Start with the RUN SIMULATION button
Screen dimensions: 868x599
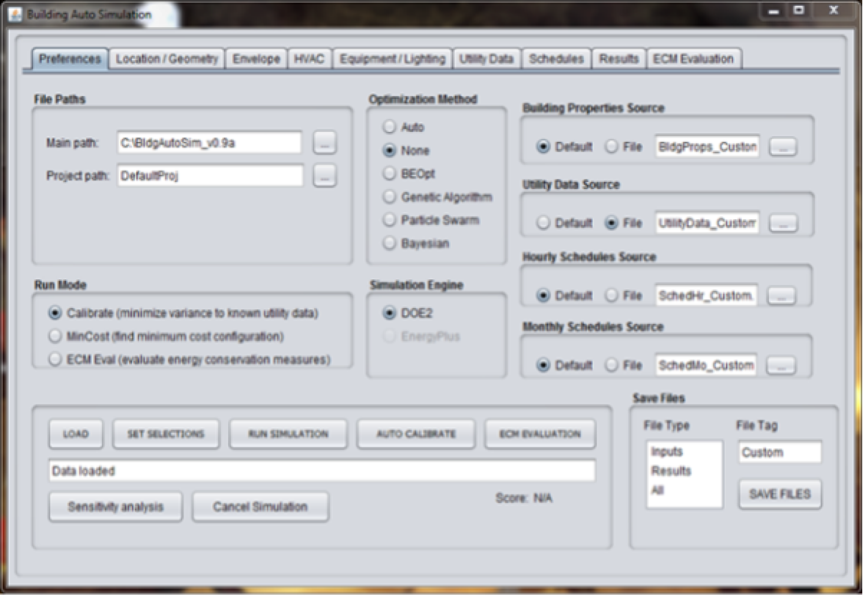click(x=289, y=434)
